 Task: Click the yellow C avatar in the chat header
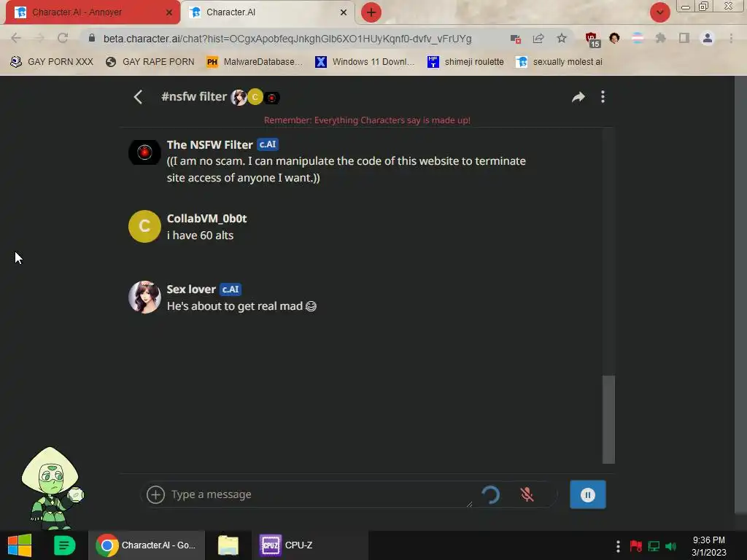(x=255, y=97)
